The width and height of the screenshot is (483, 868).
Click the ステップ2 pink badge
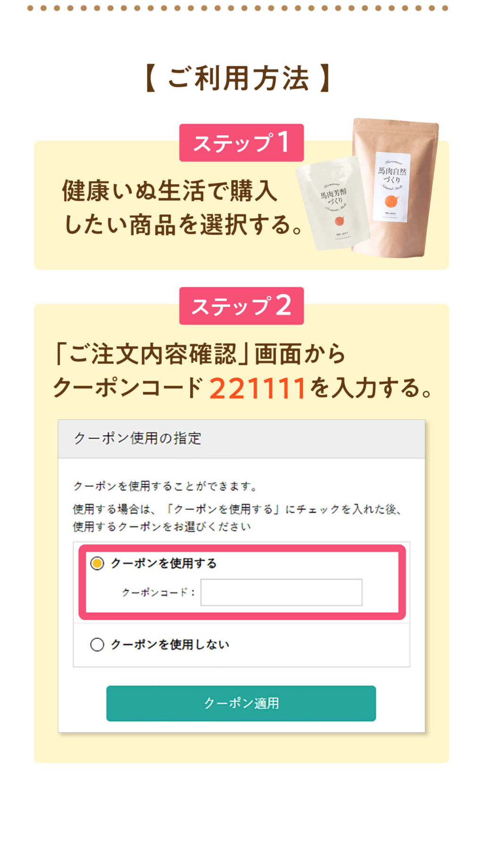pos(241,306)
